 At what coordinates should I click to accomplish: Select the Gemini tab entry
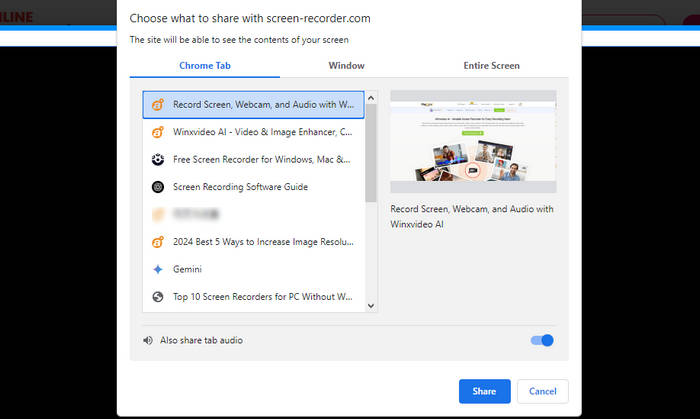pyautogui.click(x=254, y=270)
